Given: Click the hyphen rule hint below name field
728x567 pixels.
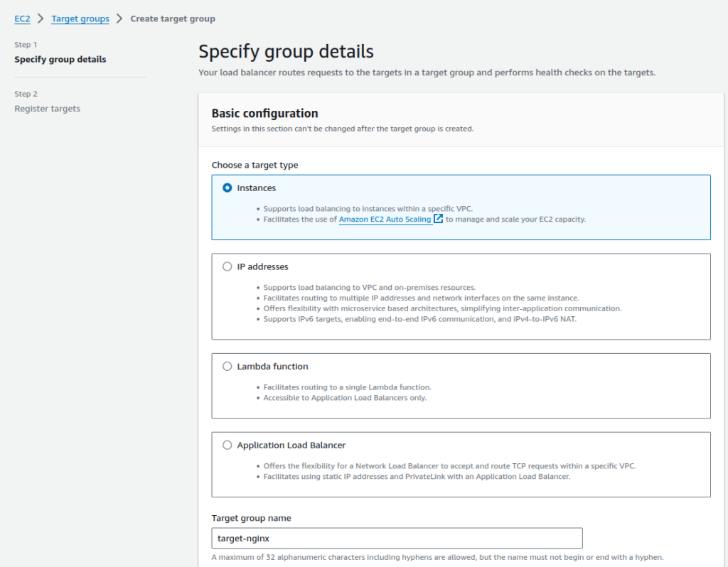Looking at the screenshot, I should 437,557.
